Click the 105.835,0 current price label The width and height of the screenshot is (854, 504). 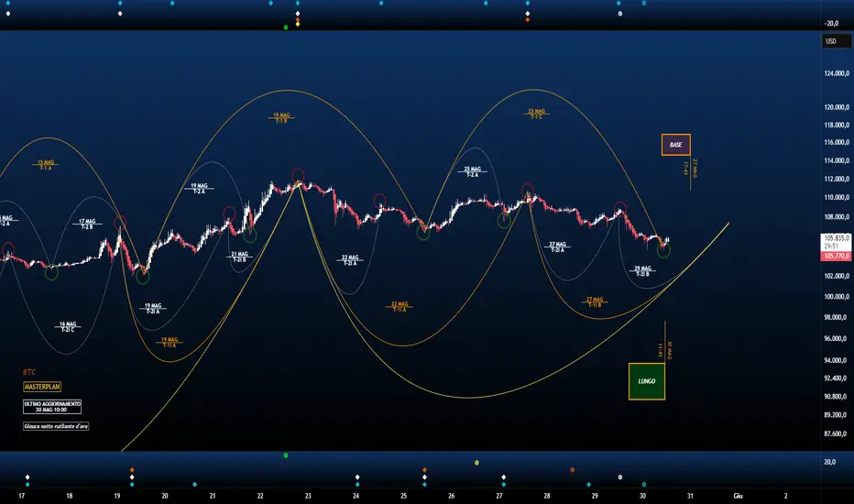(x=837, y=238)
